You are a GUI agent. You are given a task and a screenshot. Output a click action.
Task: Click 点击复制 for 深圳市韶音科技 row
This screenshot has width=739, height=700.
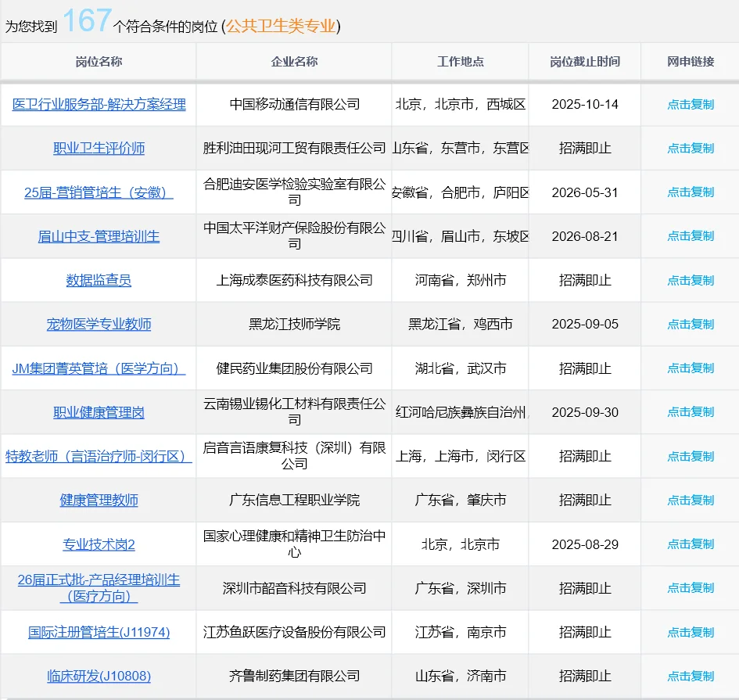point(691,588)
